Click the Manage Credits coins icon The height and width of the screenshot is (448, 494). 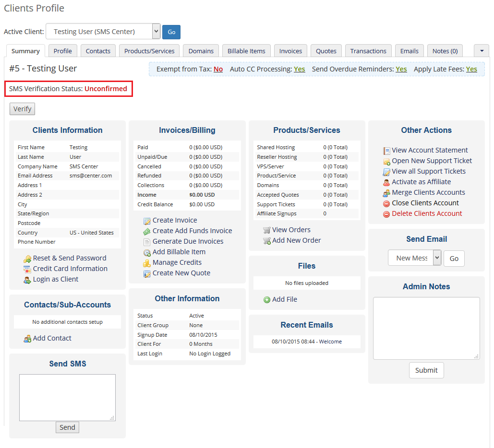147,263
